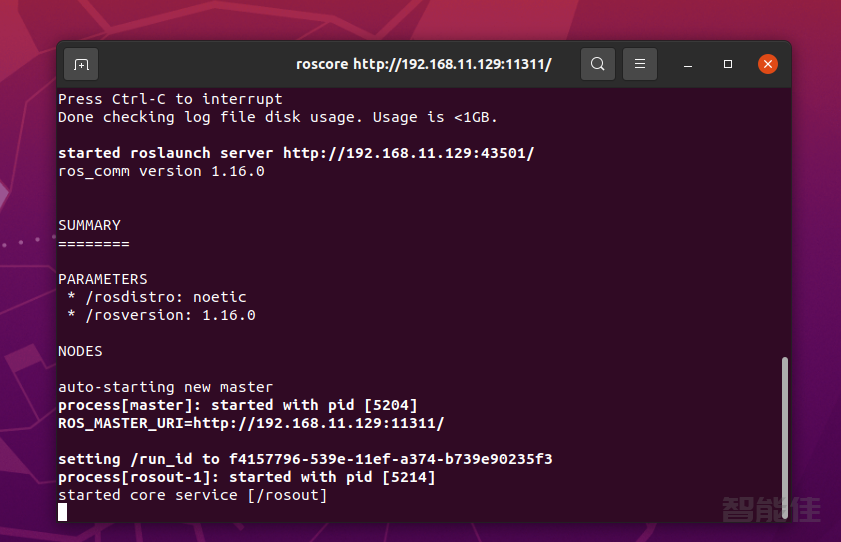
Task: Click the process[rosout-1] pid 5214 line
Action: (x=246, y=477)
